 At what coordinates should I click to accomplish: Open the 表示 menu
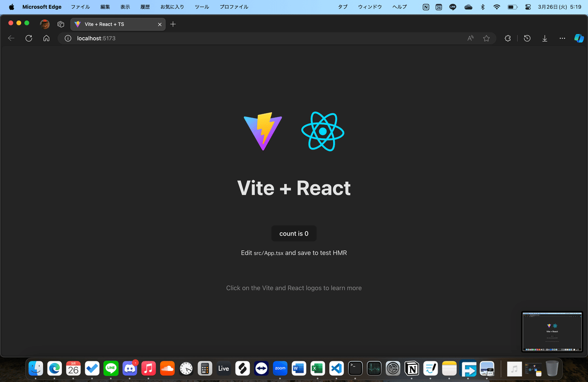coord(125,7)
